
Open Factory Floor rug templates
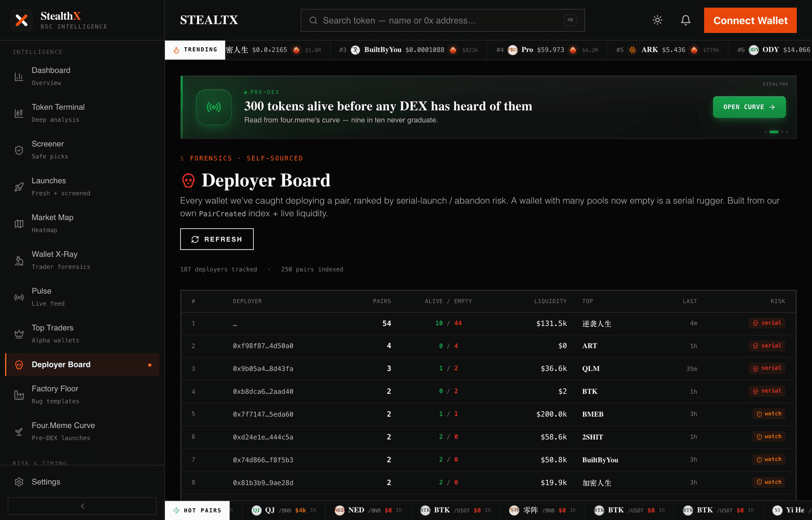click(x=82, y=395)
